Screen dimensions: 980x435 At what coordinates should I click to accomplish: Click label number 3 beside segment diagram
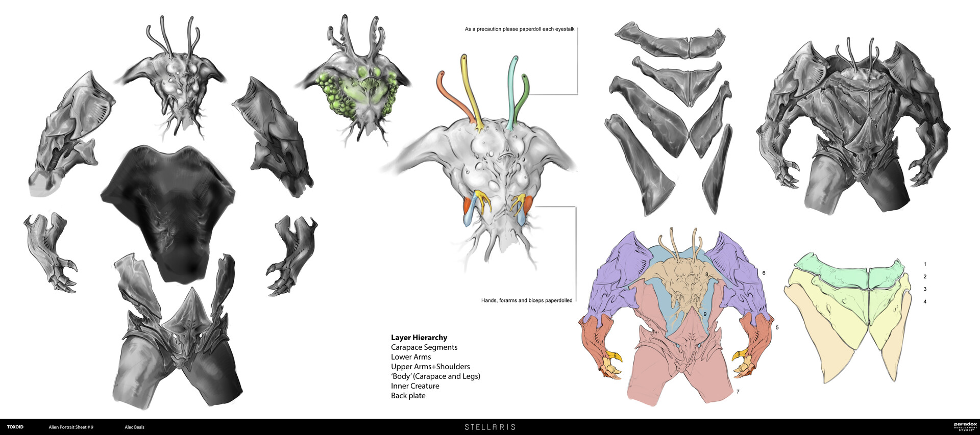pyautogui.click(x=925, y=289)
